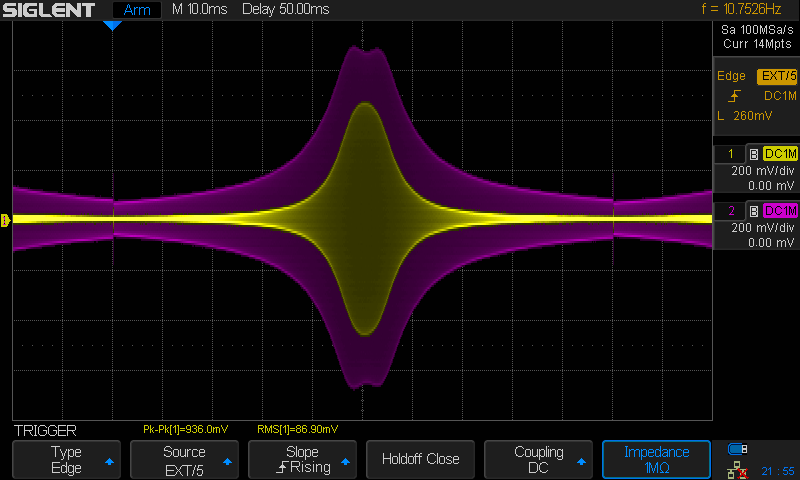The width and height of the screenshot is (800, 480).
Task: Toggle the channel 2 number indicator
Action: click(x=730, y=211)
